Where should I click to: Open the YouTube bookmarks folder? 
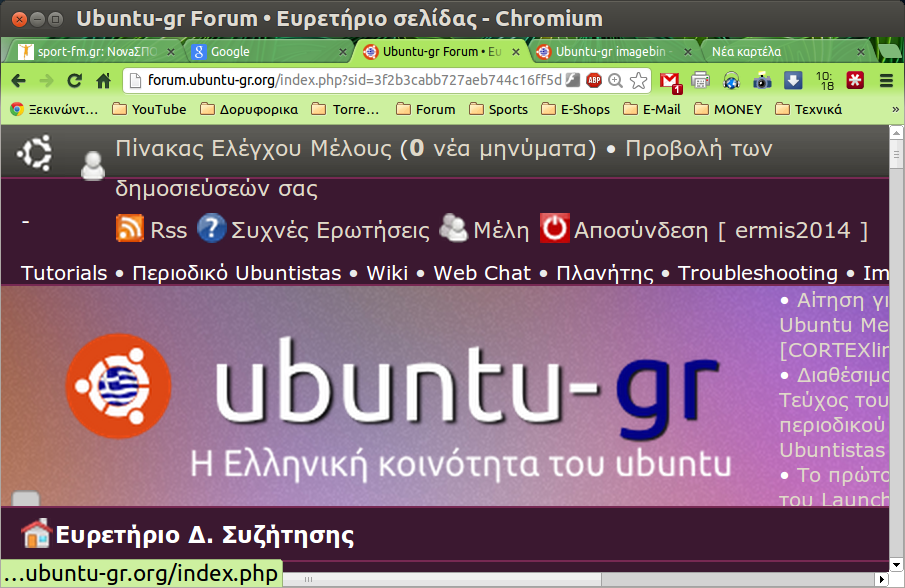[x=149, y=109]
